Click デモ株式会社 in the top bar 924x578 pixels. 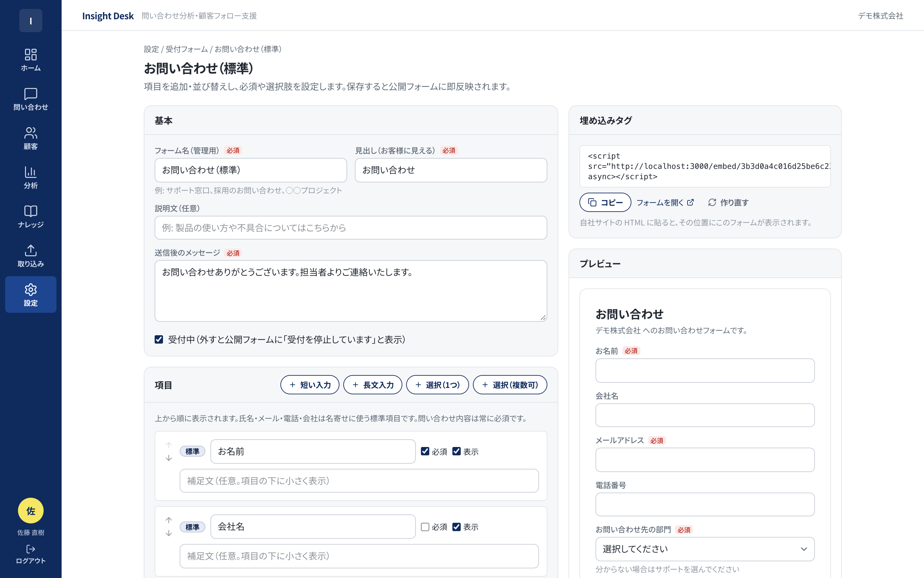point(880,16)
